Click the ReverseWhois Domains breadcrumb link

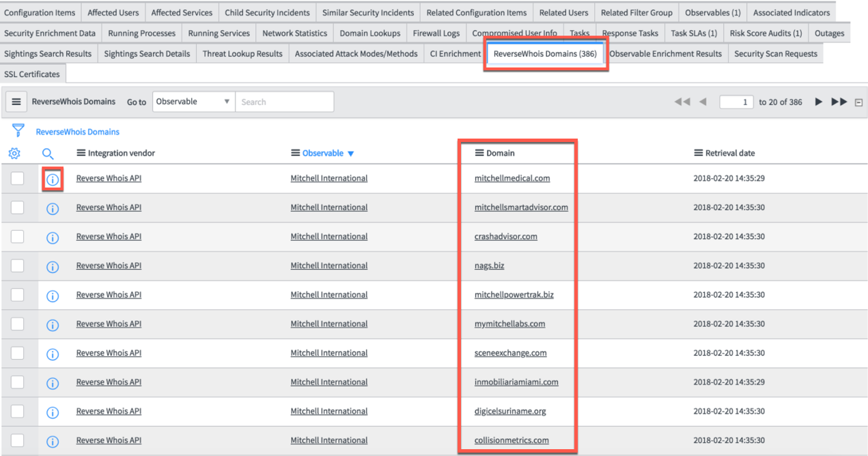[x=77, y=132]
